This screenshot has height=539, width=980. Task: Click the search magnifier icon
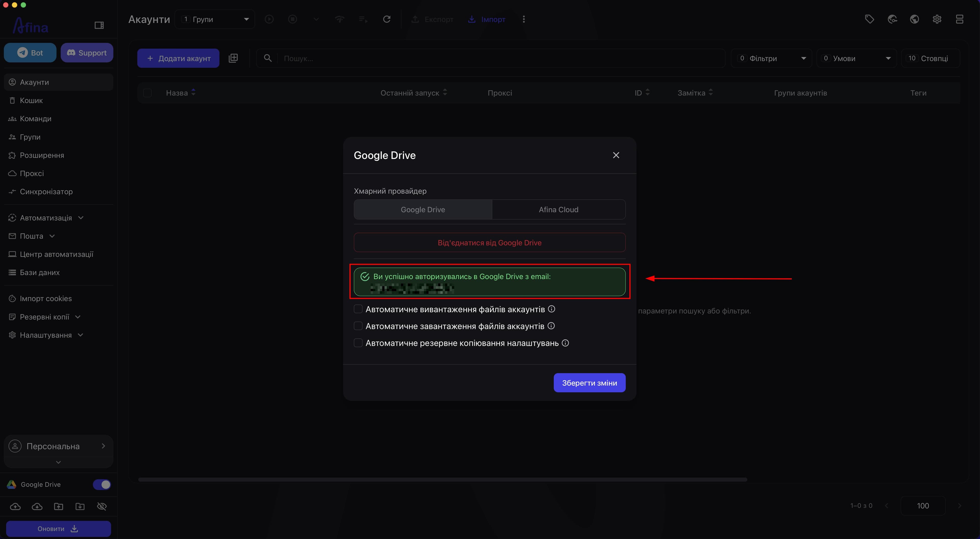(x=268, y=58)
